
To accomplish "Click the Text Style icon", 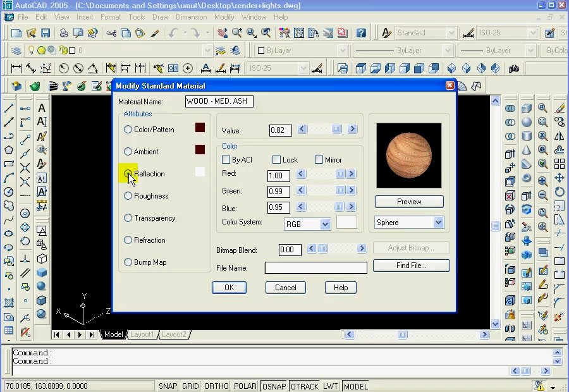I will pos(386,33).
